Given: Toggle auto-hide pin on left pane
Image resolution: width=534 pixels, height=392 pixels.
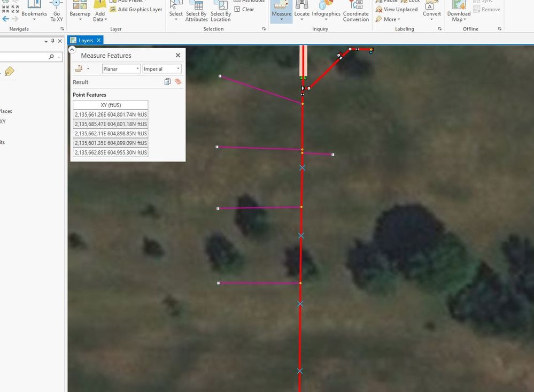Looking at the screenshot, I should click(x=53, y=41).
